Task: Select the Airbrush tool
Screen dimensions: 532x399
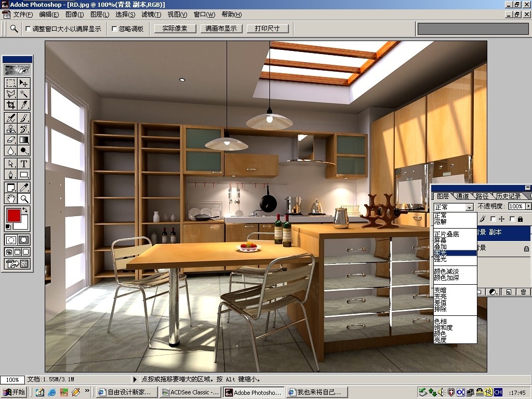Action: click(10, 118)
